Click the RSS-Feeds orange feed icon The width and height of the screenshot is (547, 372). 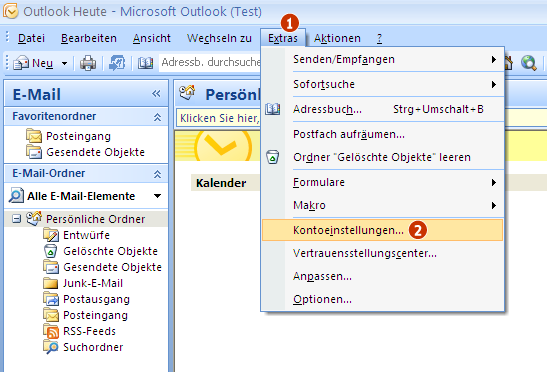pyautogui.click(x=51, y=331)
